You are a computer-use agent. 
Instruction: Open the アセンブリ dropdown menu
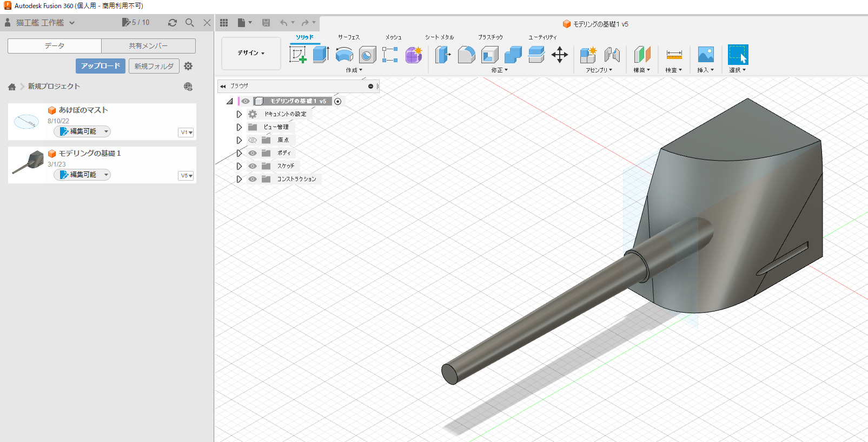pyautogui.click(x=599, y=70)
